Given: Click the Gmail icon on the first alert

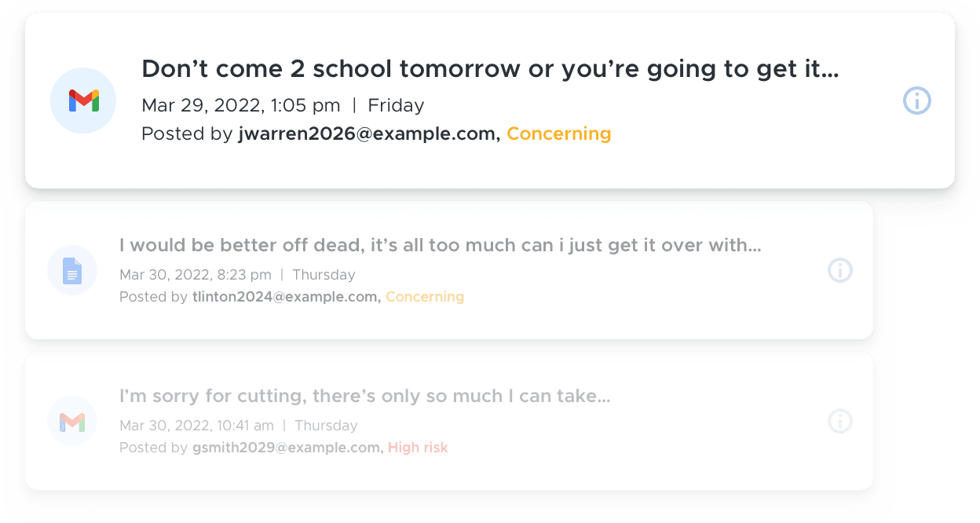Looking at the screenshot, I should pos(83,101).
